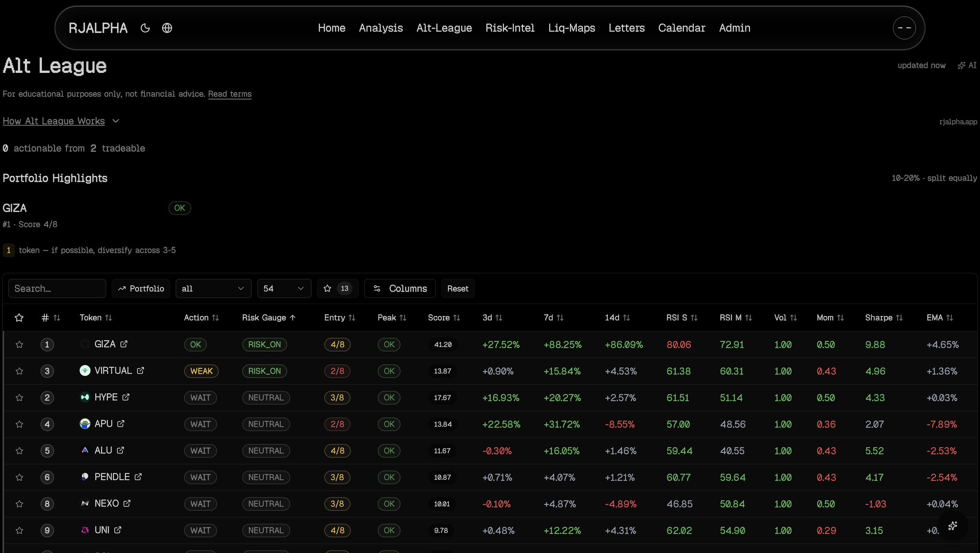Favorite the HYPE token row

pos(20,398)
